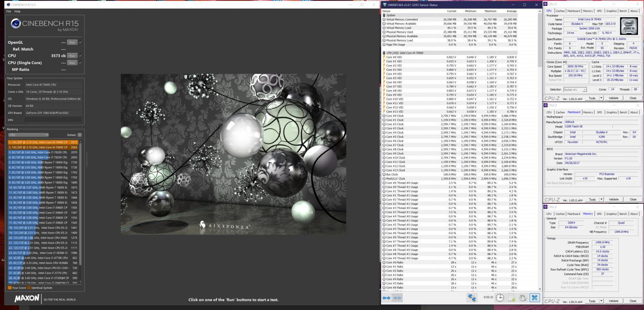This screenshot has width=644, height=310.
Task: Expand the ranking Details arrow
Action: point(80,135)
